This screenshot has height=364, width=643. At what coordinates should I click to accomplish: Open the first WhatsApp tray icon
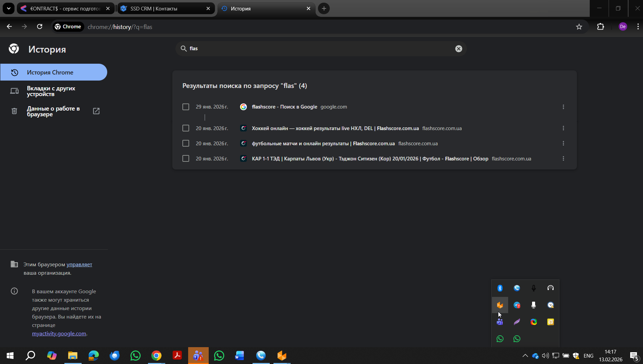coord(500,339)
